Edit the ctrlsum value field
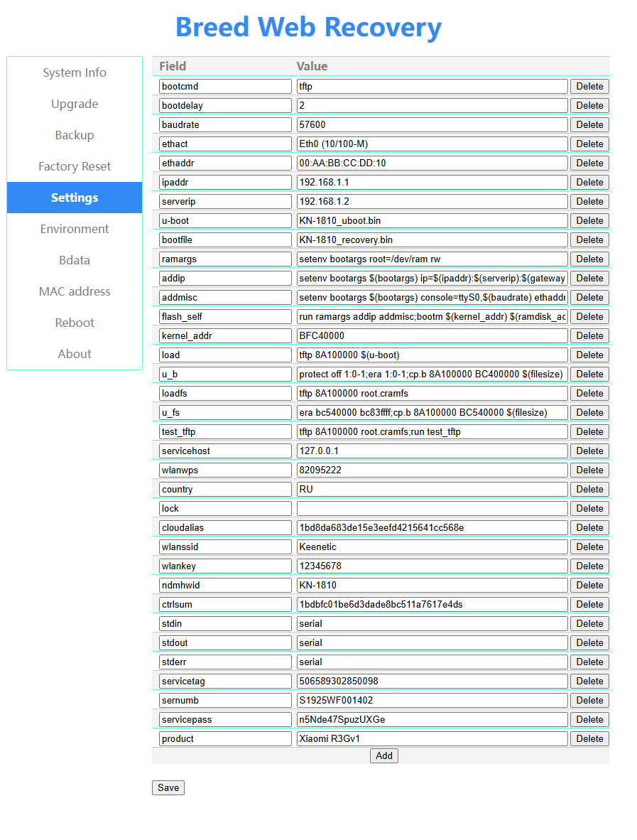The height and width of the screenshot is (840, 637). click(x=432, y=604)
